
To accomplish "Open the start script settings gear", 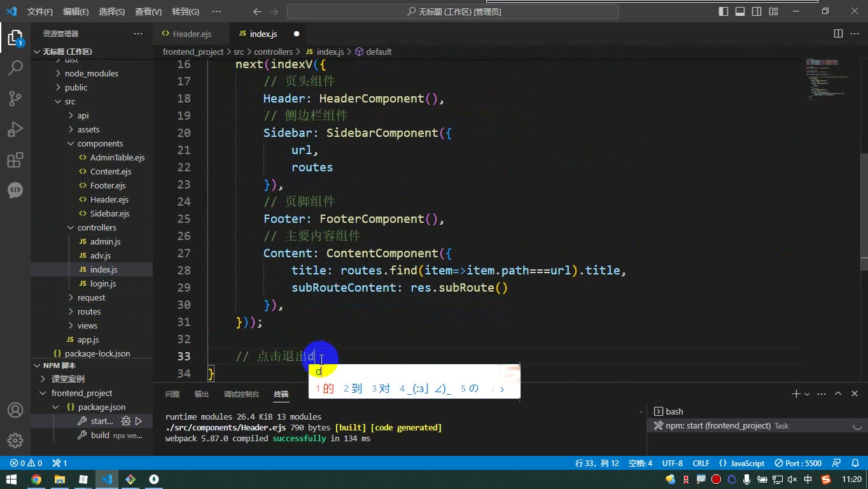I will (x=126, y=421).
